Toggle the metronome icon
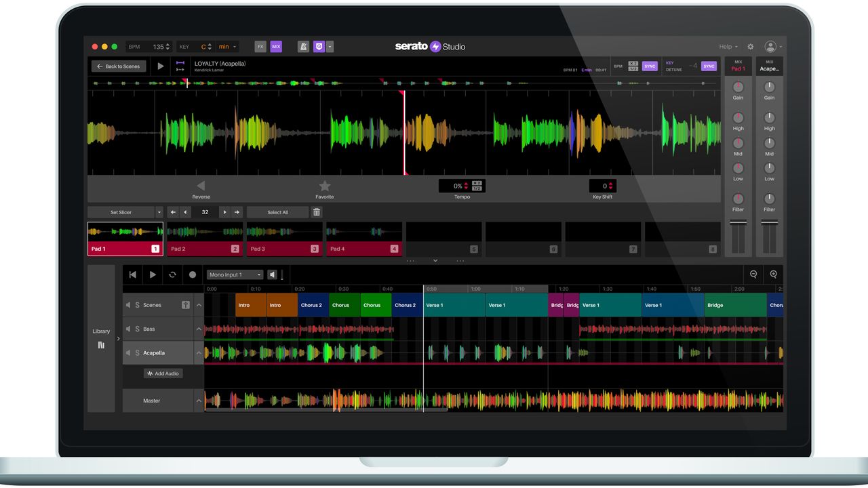Viewport: 868px width, 488px height. tap(303, 47)
